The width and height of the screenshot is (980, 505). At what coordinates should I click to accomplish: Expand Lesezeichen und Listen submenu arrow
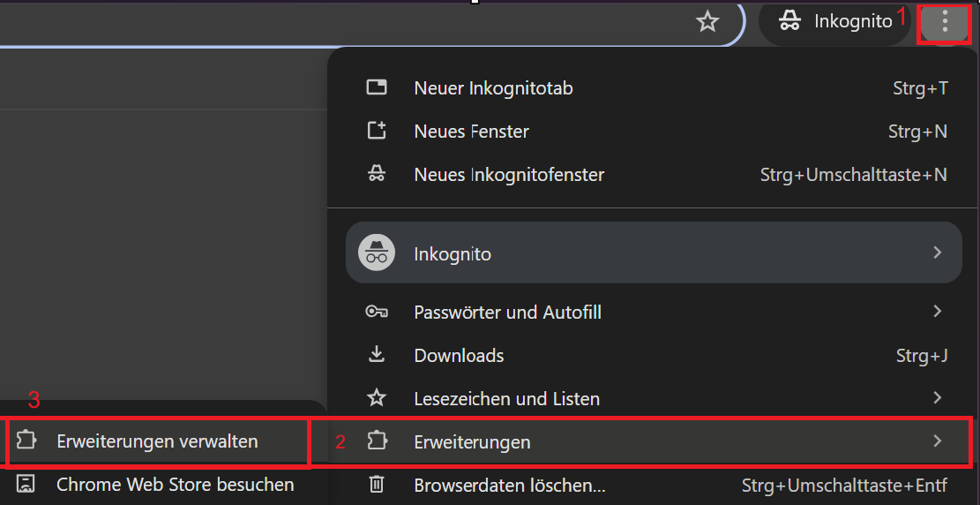tap(937, 397)
